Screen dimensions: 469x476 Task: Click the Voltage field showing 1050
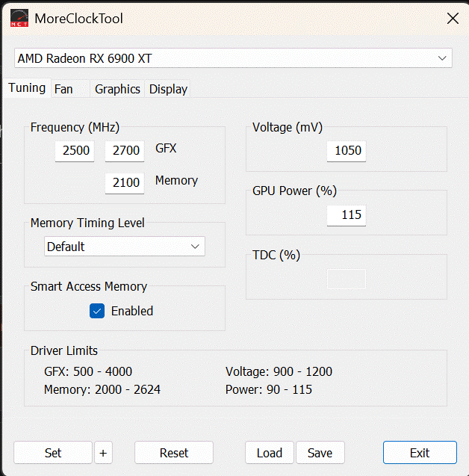tap(347, 151)
